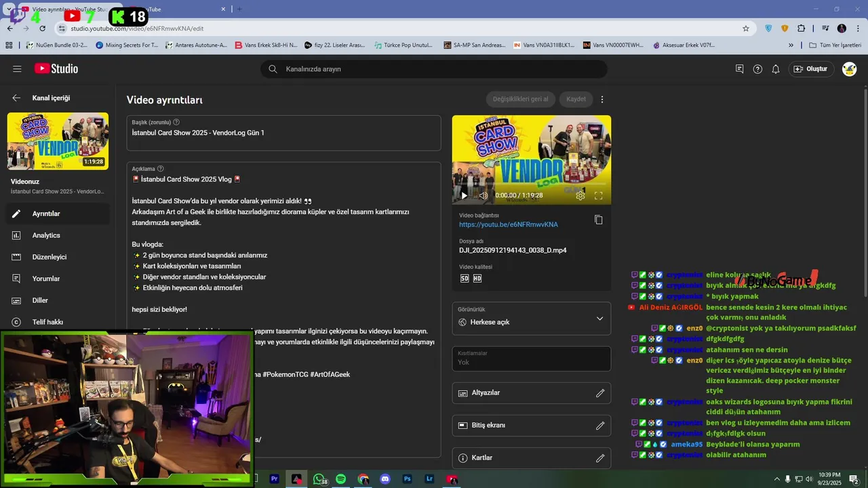Viewport: 868px width, 488px height.
Task: Open WhatsApp from the taskbar
Action: pos(319,479)
